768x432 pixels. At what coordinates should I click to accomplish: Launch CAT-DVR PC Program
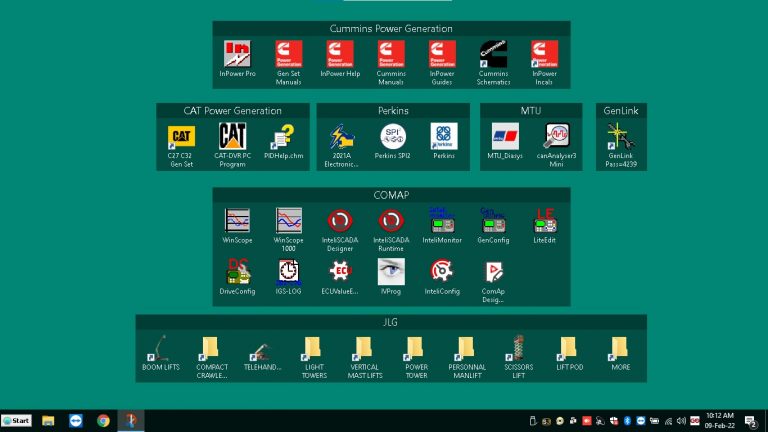(233, 136)
